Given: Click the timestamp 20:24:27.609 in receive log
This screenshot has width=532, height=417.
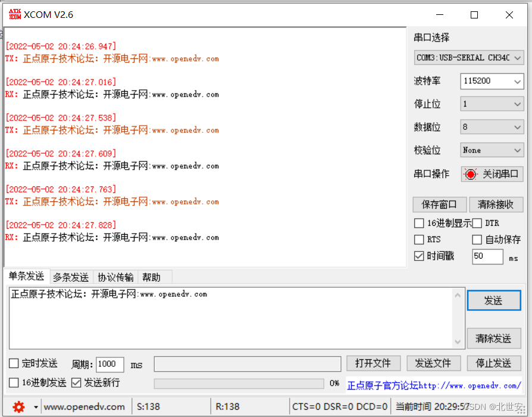Looking at the screenshot, I should (x=61, y=154).
